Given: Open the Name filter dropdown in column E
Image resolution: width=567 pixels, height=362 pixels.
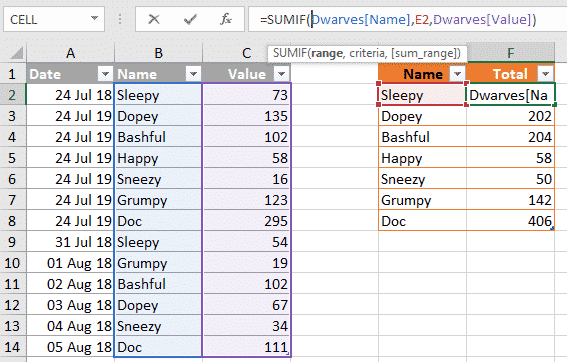Looking at the screenshot, I should coord(457,74).
